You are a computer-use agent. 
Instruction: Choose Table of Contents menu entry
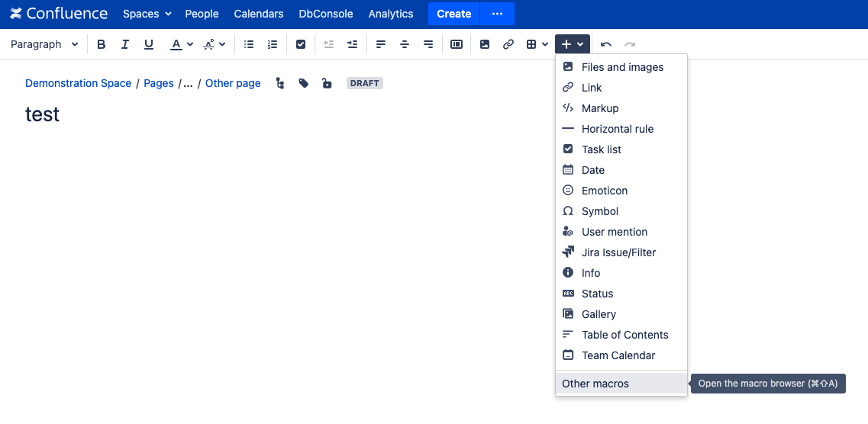[624, 335]
